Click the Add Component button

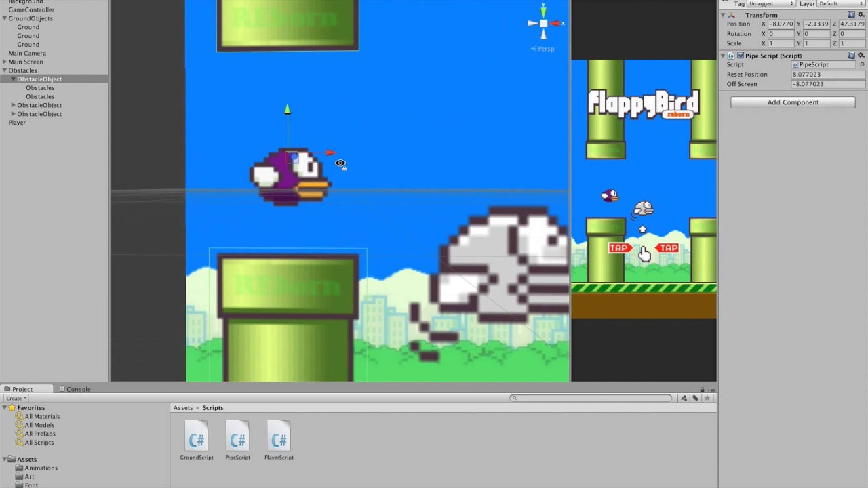(x=793, y=102)
